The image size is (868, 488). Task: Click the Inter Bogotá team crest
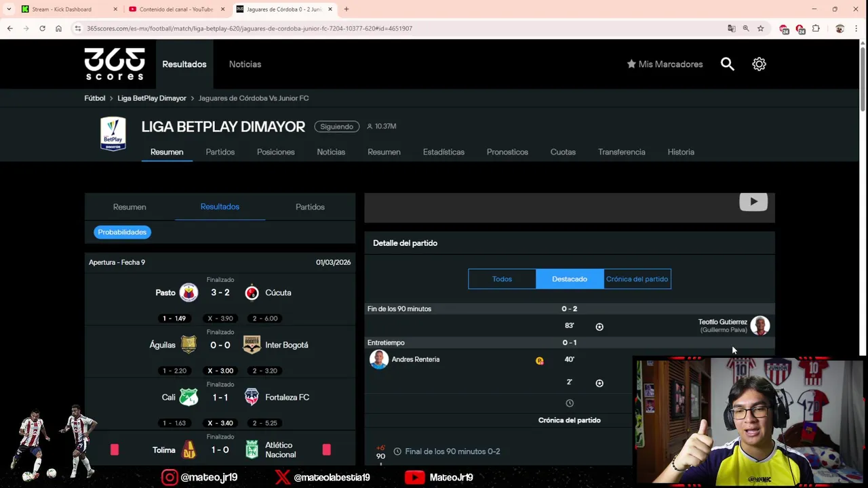pyautogui.click(x=252, y=344)
